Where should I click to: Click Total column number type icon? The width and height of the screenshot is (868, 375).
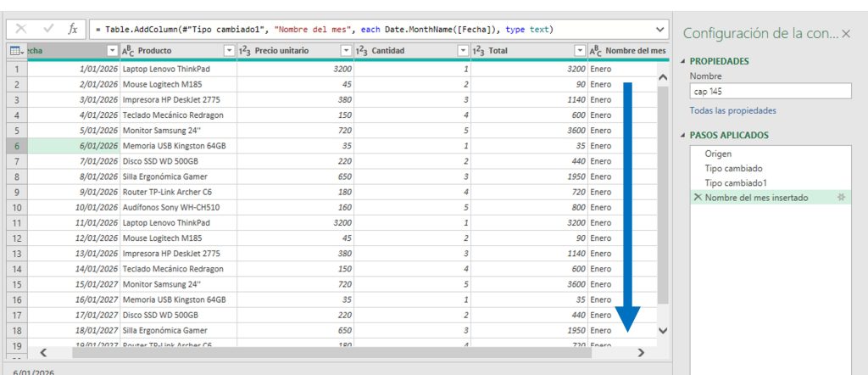(479, 51)
